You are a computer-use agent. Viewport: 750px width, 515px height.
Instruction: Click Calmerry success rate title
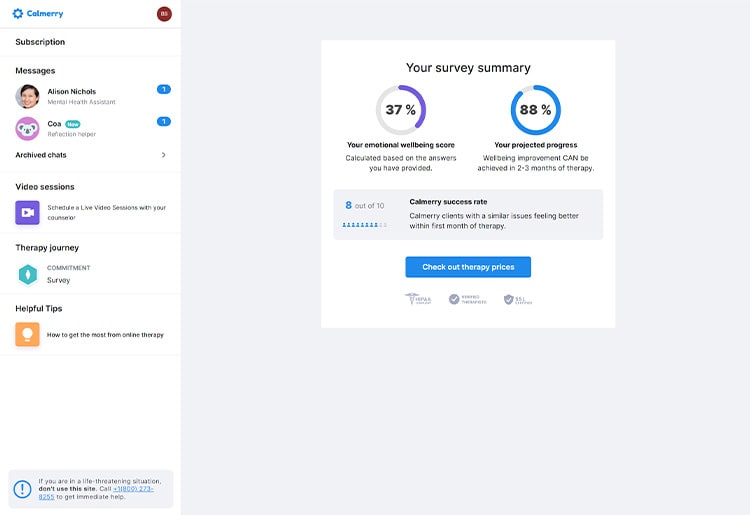point(448,202)
